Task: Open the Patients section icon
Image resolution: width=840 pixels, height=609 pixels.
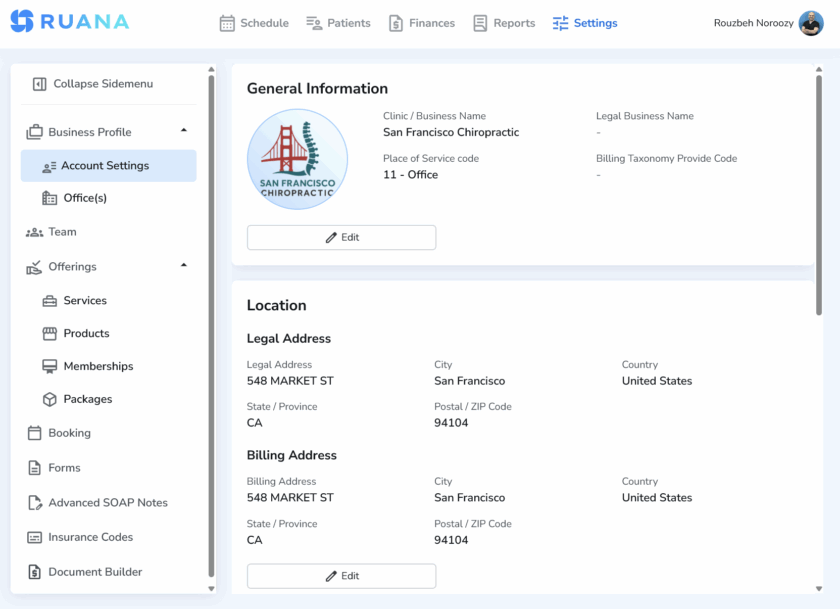Action: (x=313, y=22)
